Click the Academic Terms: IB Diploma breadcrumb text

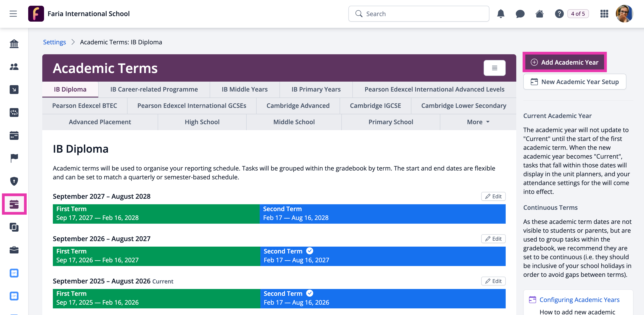pyautogui.click(x=121, y=42)
